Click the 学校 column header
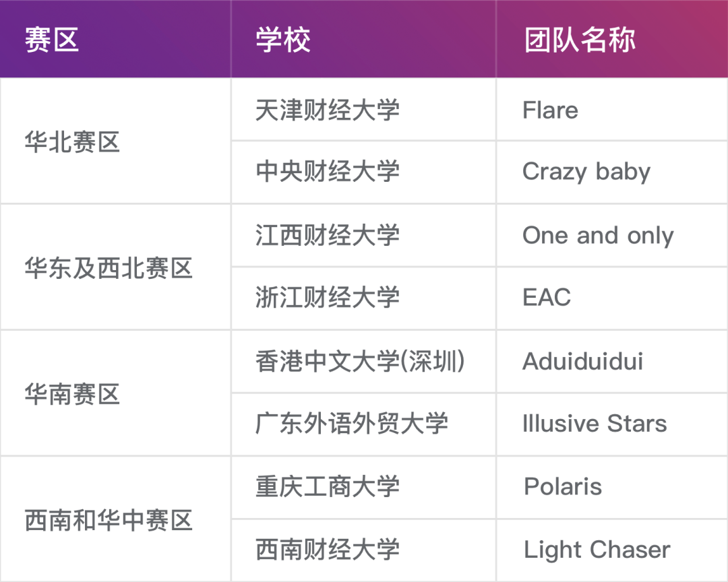Image resolution: width=728 pixels, height=582 pixels. click(363, 38)
